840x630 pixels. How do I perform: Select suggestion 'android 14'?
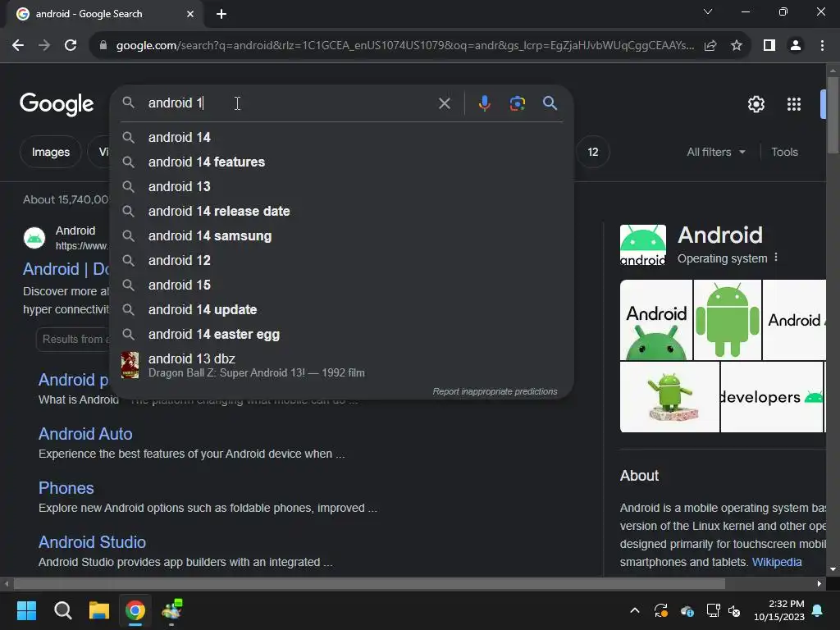click(x=341, y=138)
